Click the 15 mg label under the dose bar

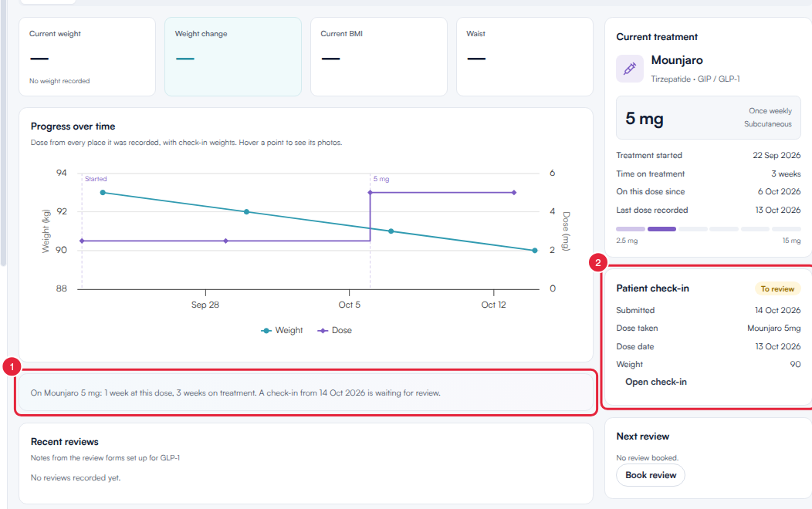point(791,241)
